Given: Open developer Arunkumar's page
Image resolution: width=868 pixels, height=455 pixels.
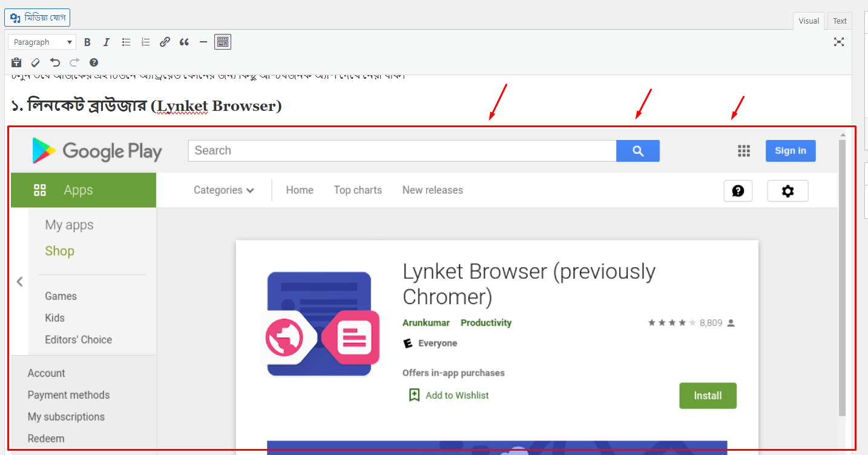Looking at the screenshot, I should [426, 323].
